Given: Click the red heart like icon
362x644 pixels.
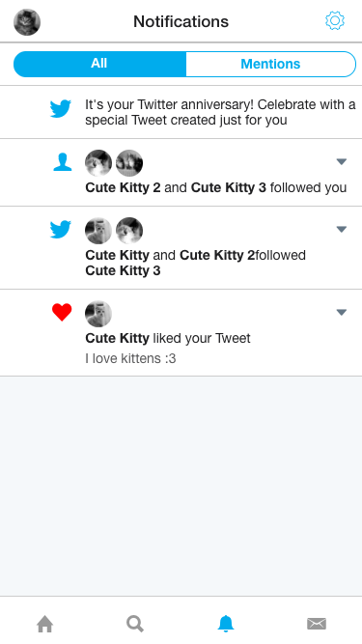Looking at the screenshot, I should (62, 312).
